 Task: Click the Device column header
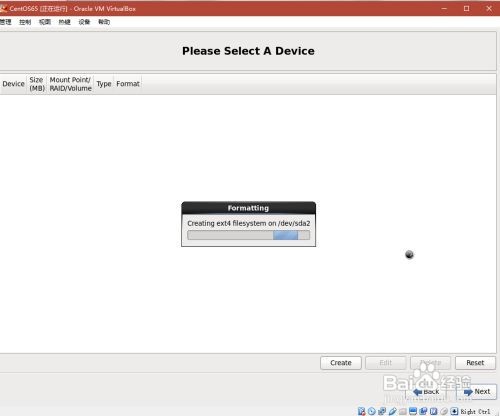[13, 84]
